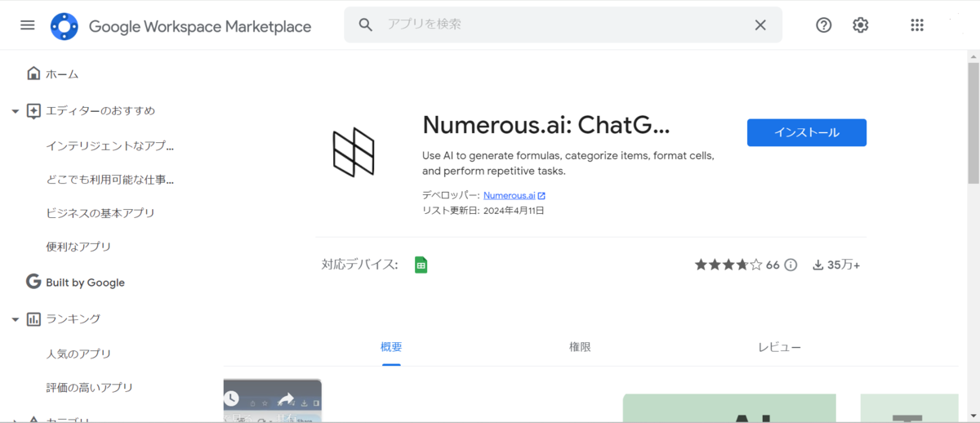Click the リスト更新日: 2024年4月11日 text

483,211
